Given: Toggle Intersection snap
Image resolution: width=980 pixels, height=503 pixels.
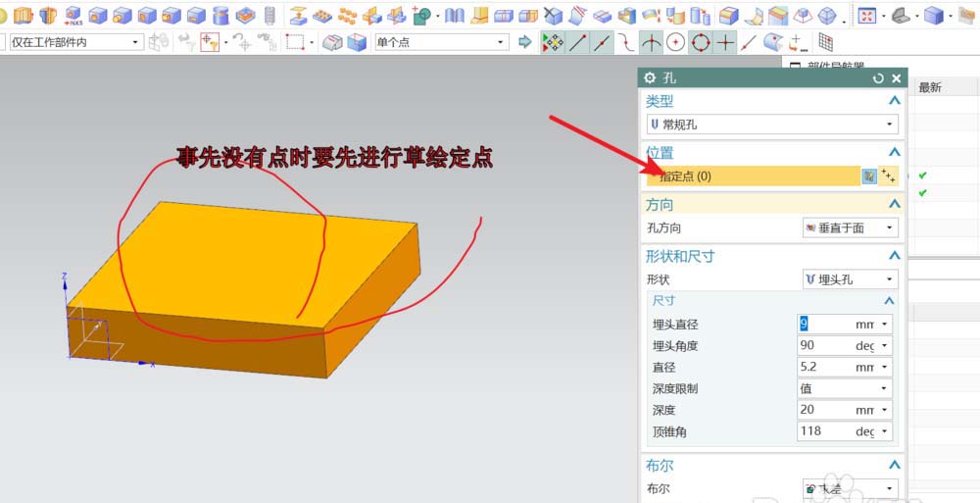Looking at the screenshot, I should pos(652,42).
